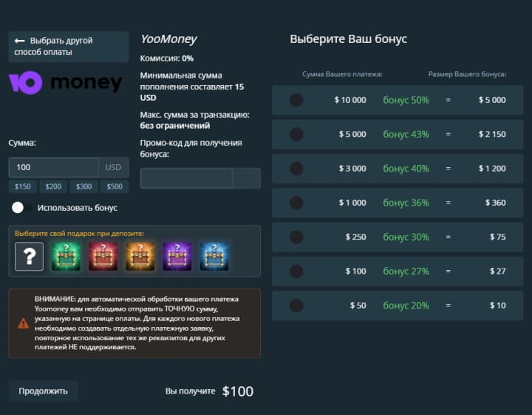Click the 'бонус 20%' text

coord(406,306)
